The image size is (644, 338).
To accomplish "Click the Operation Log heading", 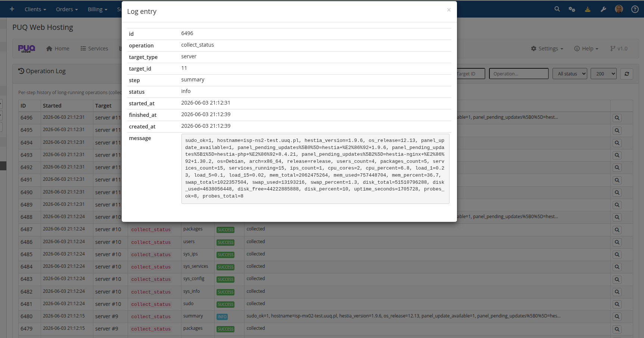I will 42,71.
